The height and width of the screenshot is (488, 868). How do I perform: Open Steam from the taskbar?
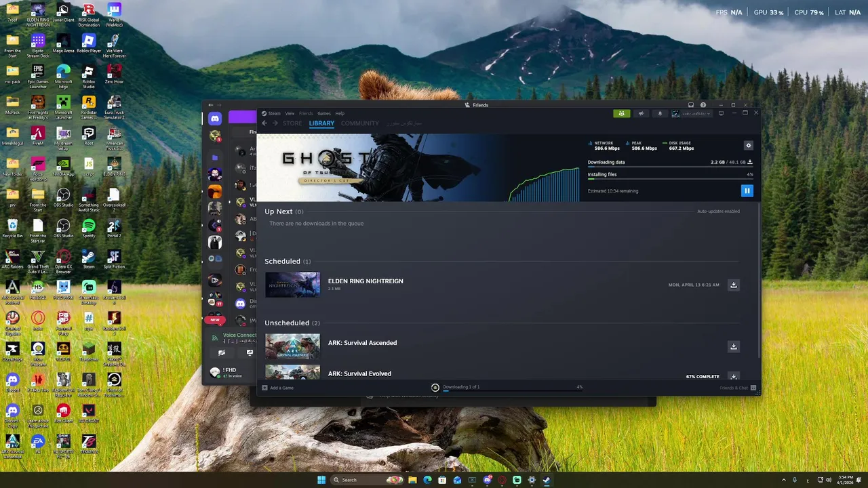pyautogui.click(x=547, y=480)
